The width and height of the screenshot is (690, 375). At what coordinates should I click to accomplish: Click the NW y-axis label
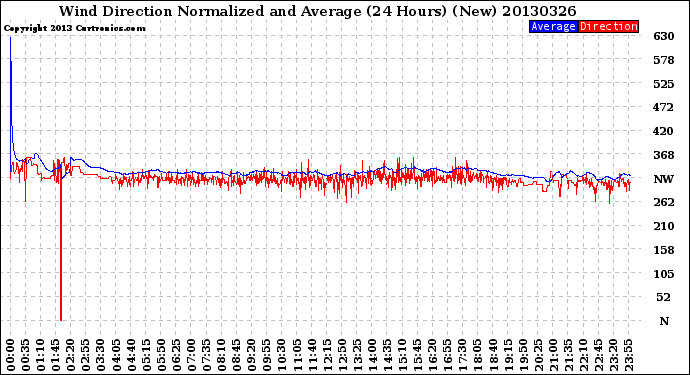point(664,179)
